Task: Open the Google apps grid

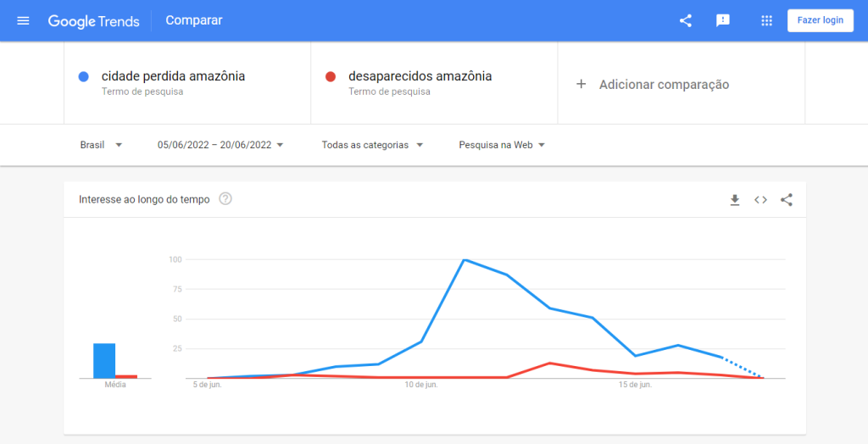Action: point(767,20)
